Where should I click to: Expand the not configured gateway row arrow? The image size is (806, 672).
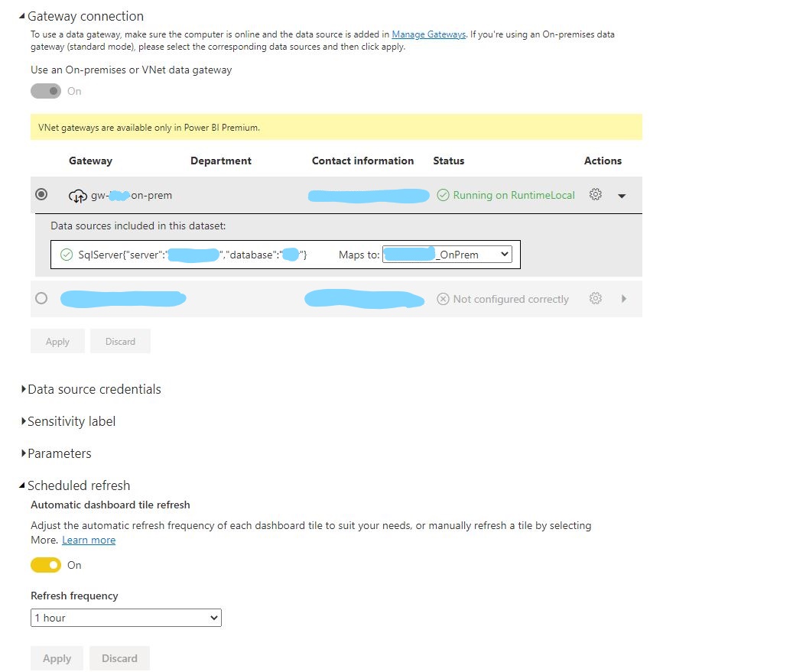tap(623, 298)
